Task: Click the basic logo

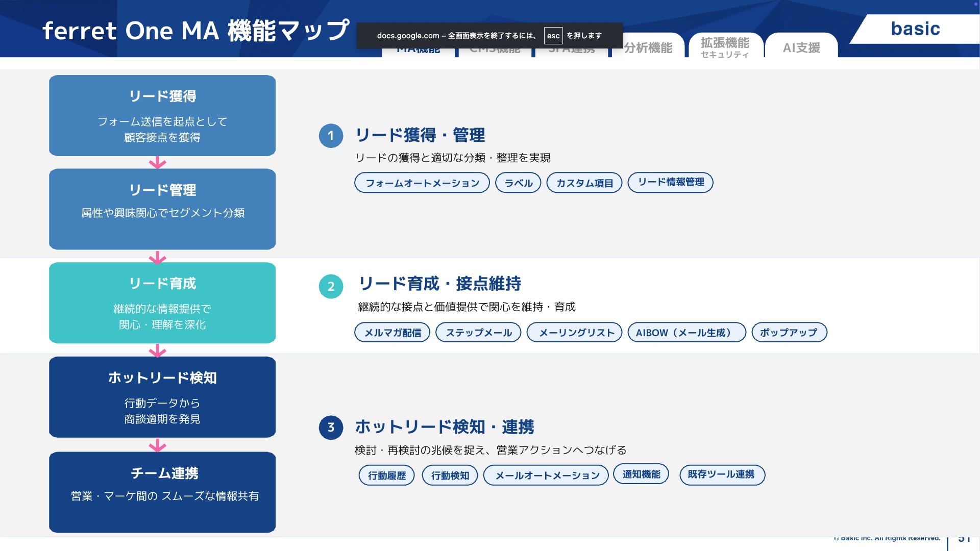Action: pyautogui.click(x=915, y=29)
